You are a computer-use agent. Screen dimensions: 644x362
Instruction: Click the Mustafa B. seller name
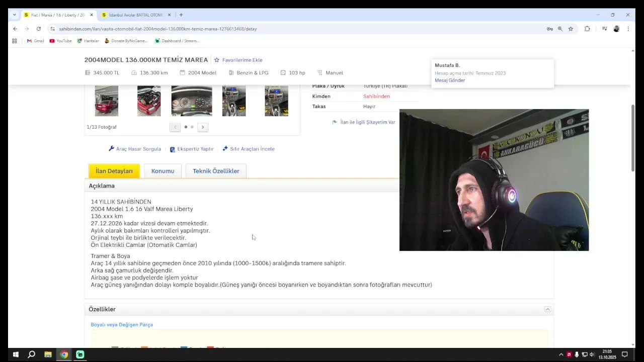447,65
